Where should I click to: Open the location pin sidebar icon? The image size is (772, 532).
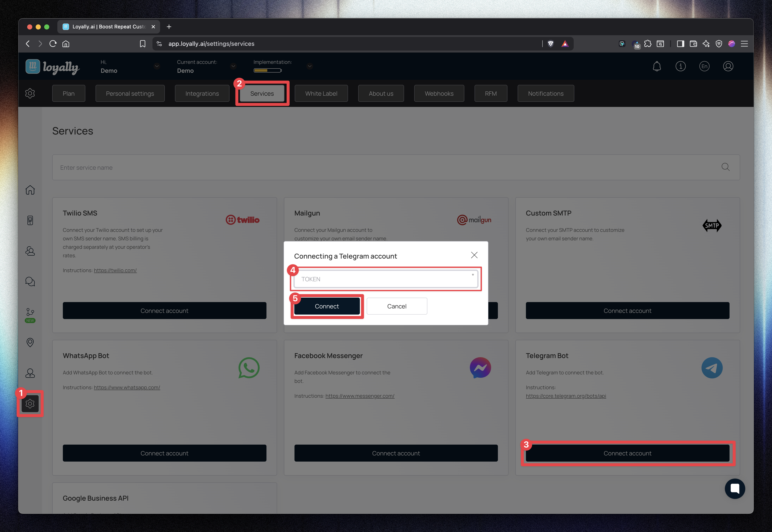click(30, 342)
